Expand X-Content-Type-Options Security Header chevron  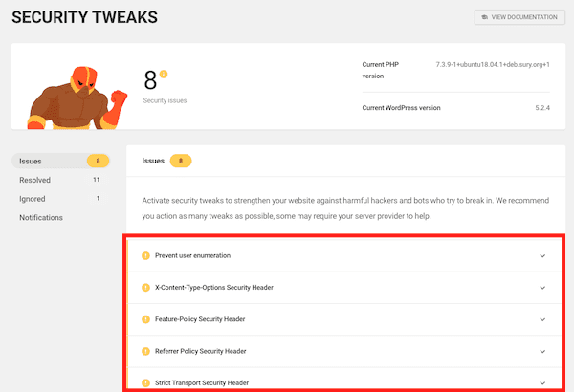542,288
